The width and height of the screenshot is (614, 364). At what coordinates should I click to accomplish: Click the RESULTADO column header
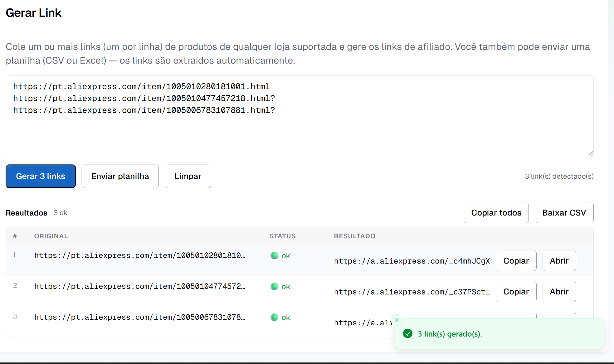click(x=355, y=236)
